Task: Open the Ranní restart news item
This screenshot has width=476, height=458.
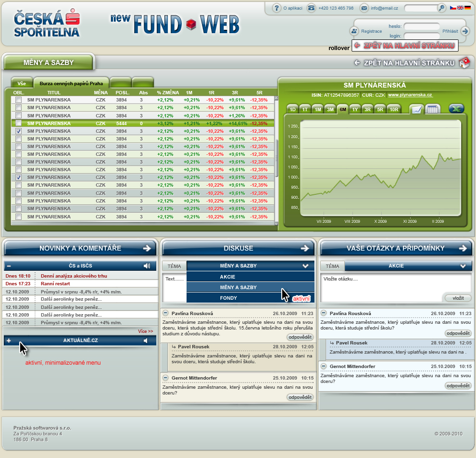Action: [x=55, y=284]
